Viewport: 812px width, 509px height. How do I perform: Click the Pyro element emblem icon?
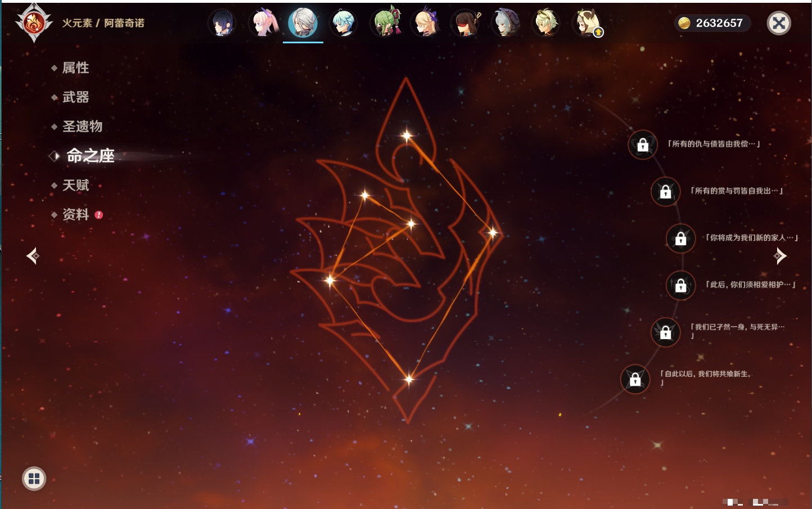point(34,23)
